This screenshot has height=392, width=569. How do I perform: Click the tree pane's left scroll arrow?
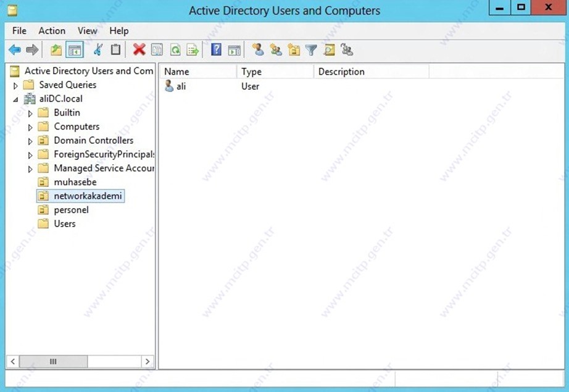click(13, 362)
